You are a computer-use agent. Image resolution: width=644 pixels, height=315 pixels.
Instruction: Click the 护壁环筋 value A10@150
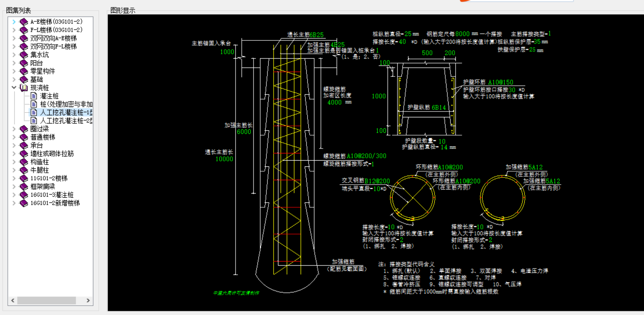coord(500,82)
